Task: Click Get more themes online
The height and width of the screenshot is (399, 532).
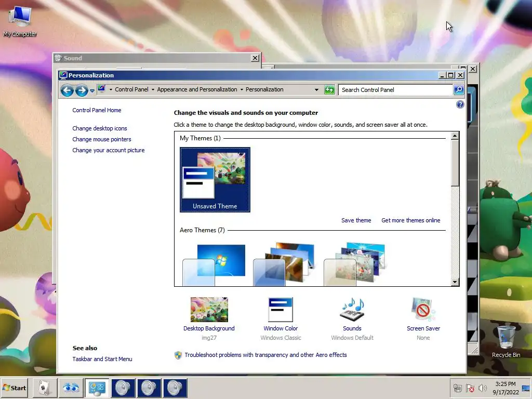Action: tap(410, 220)
